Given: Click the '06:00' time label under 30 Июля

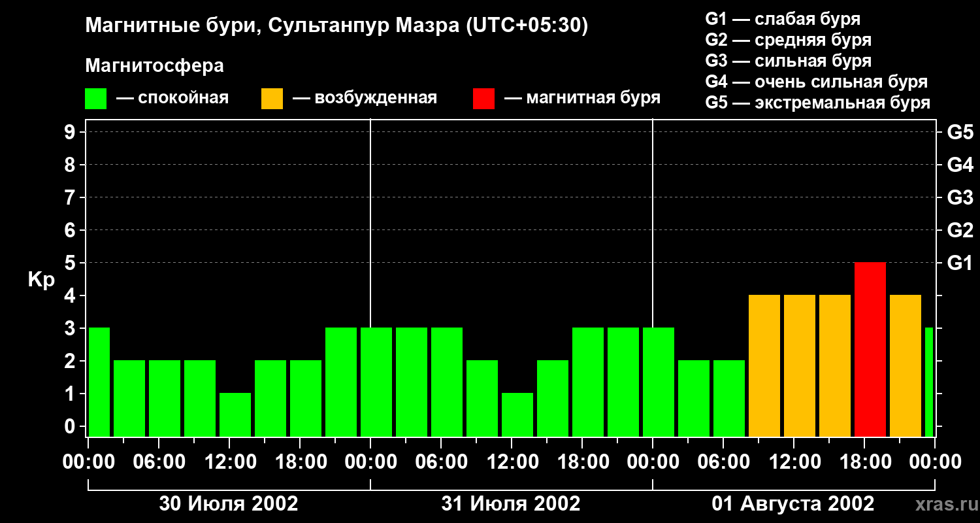Looking at the screenshot, I should (x=159, y=462).
